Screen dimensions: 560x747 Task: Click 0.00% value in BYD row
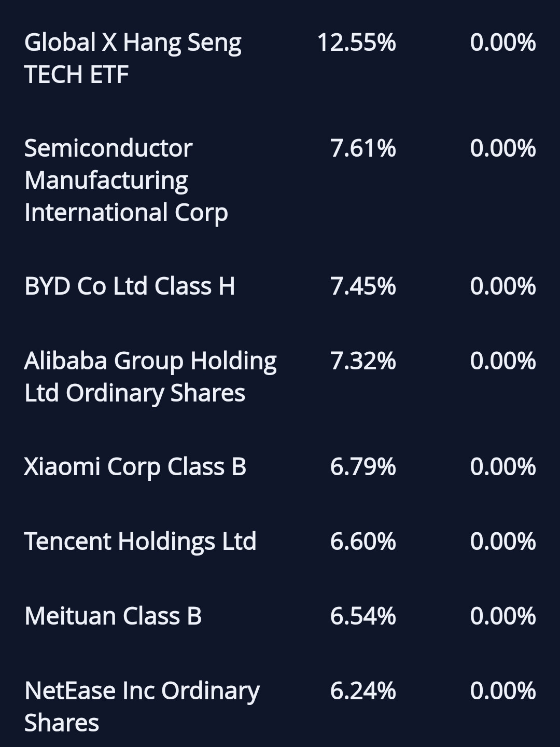pos(502,286)
